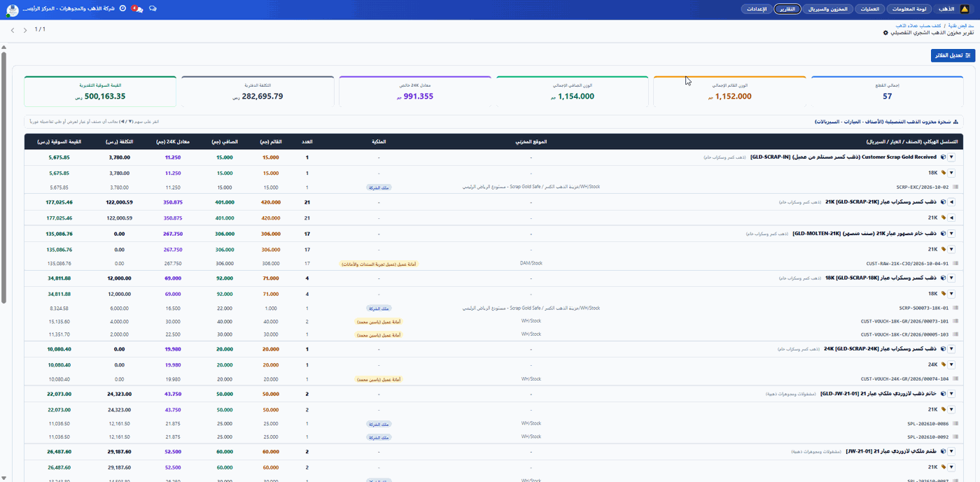The width and height of the screenshot is (980, 482).
Task: Follow the كشف حساب عملاء الذهب breadcrumb link
Action: coord(918,25)
